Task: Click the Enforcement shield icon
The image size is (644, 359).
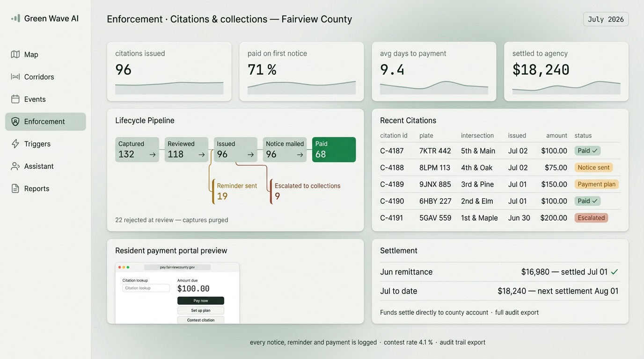Action: coord(15,122)
